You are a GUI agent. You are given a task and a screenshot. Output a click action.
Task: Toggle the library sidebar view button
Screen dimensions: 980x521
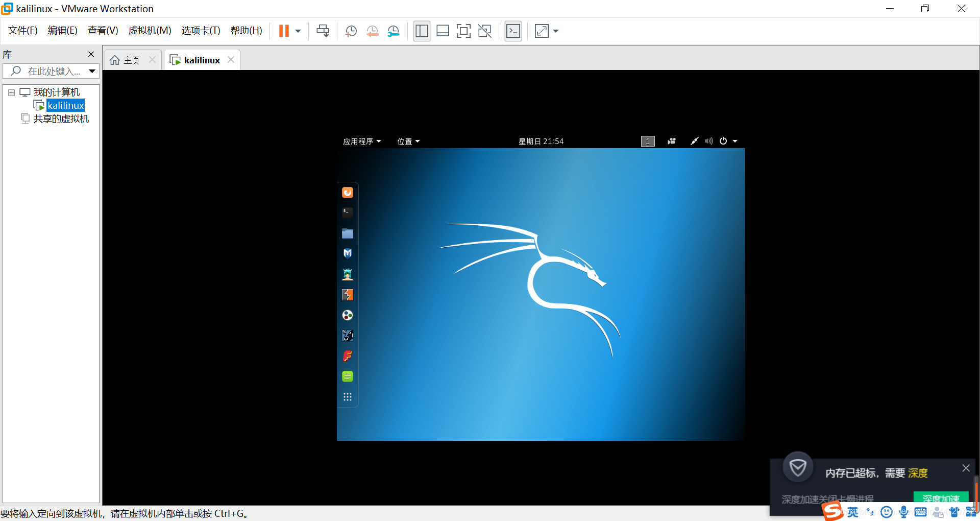[422, 31]
